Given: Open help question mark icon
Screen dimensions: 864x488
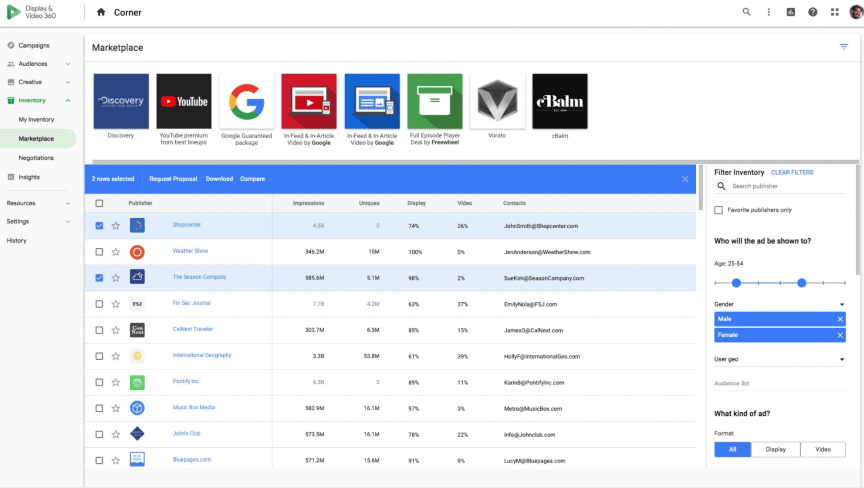Looking at the screenshot, I should pyautogui.click(x=813, y=12).
